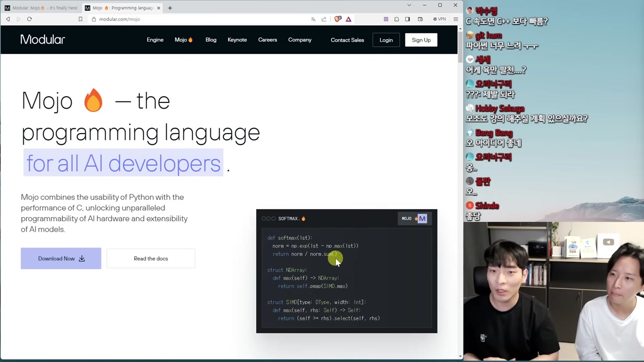Click chat username 'Bang Bang'
This screenshot has width=644, height=362.
(x=494, y=133)
